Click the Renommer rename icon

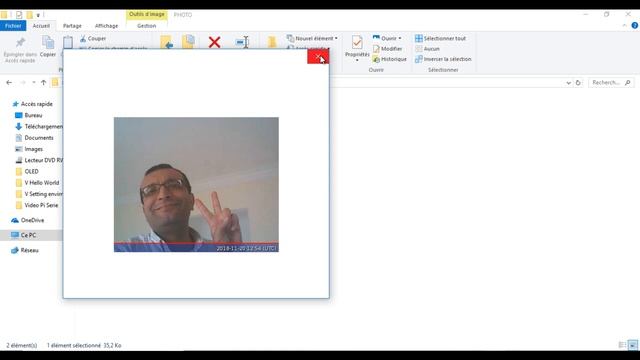click(242, 42)
